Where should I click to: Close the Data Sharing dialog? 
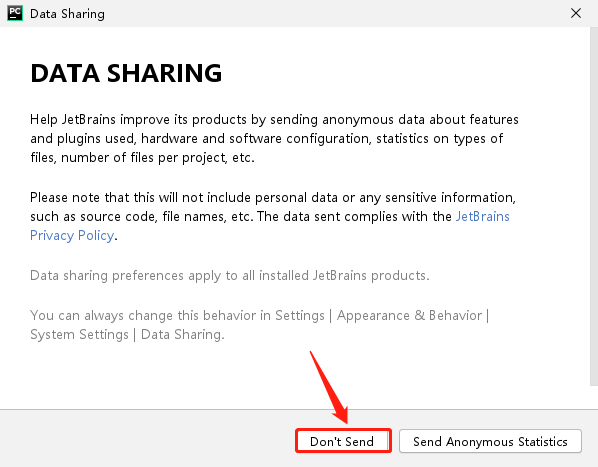[x=576, y=13]
